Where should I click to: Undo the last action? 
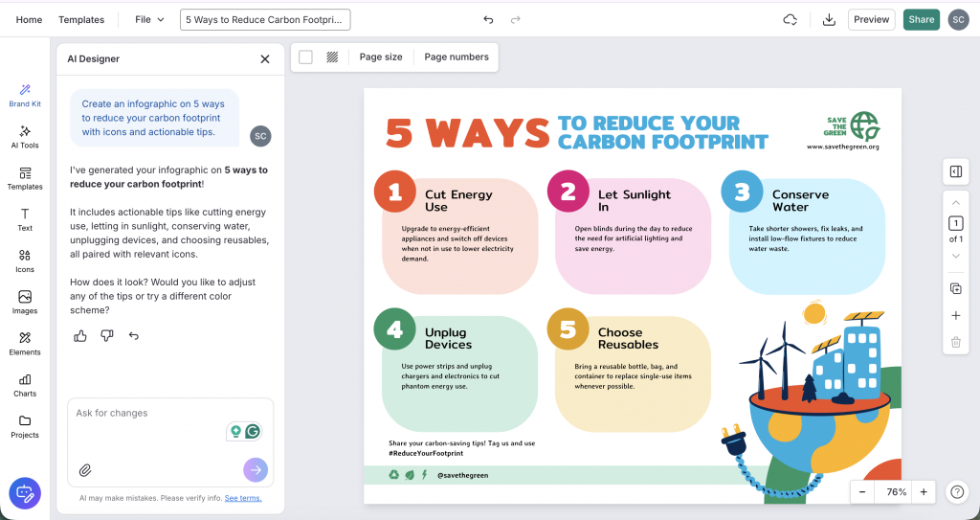(x=488, y=19)
